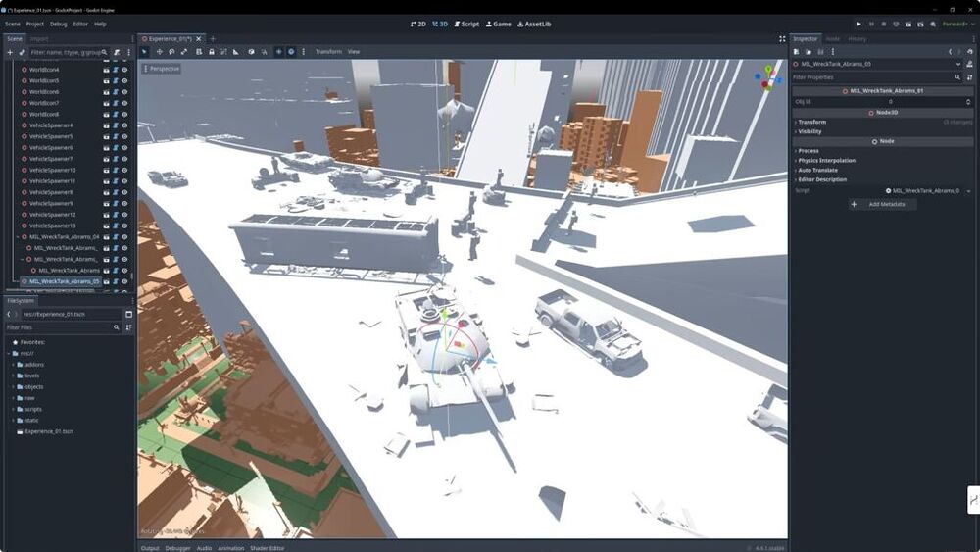Open the Output bottom panel

click(x=150, y=548)
